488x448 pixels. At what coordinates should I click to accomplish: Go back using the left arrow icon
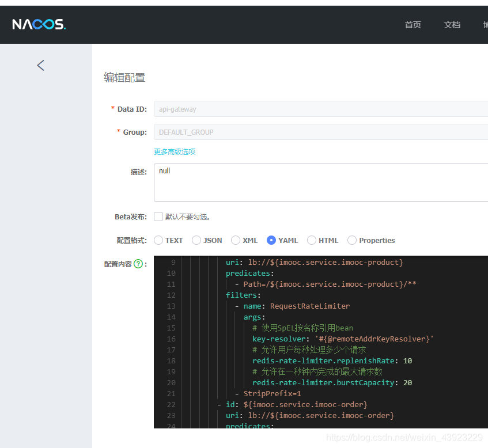pyautogui.click(x=40, y=65)
